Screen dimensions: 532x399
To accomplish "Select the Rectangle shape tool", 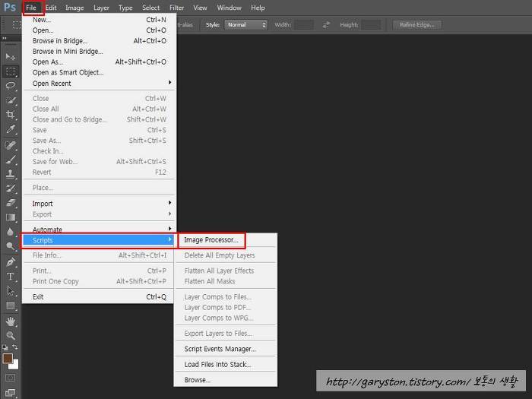I will [11, 306].
